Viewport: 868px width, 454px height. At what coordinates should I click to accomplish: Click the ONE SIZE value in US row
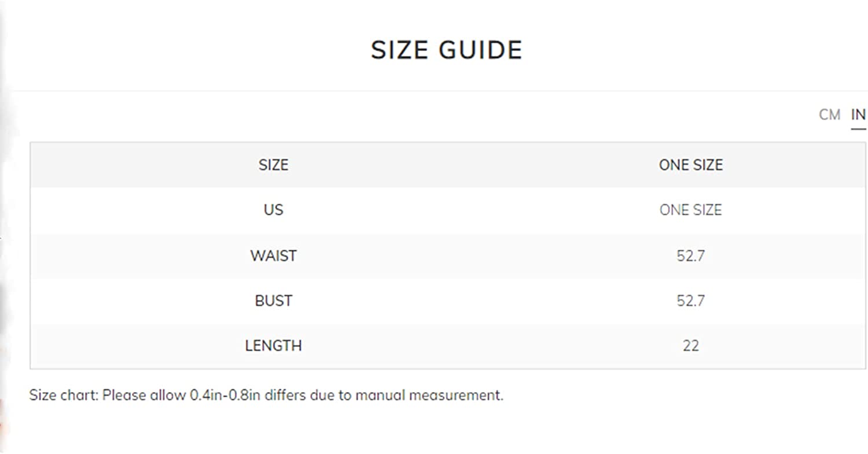pyautogui.click(x=691, y=210)
